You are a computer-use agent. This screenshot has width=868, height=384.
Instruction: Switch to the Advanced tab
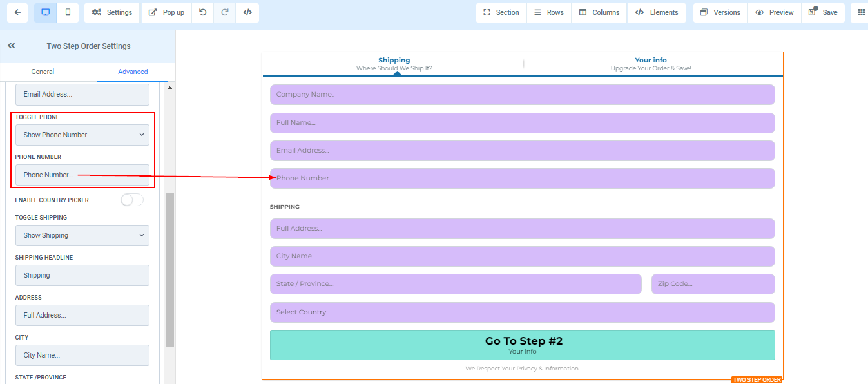tap(133, 72)
